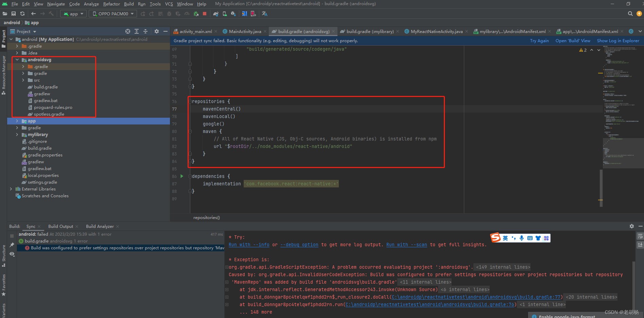Save all with the floppy disk icon
Viewport: 644px width, 318px height.
(14, 14)
